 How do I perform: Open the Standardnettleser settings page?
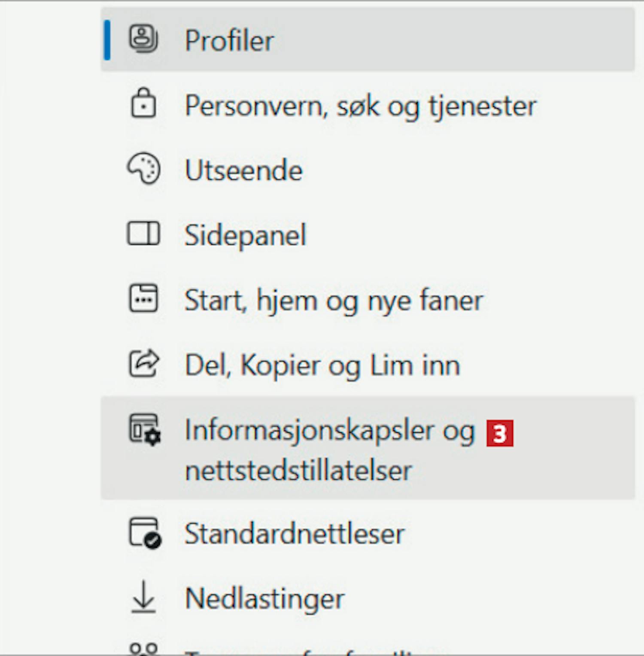[x=295, y=534]
